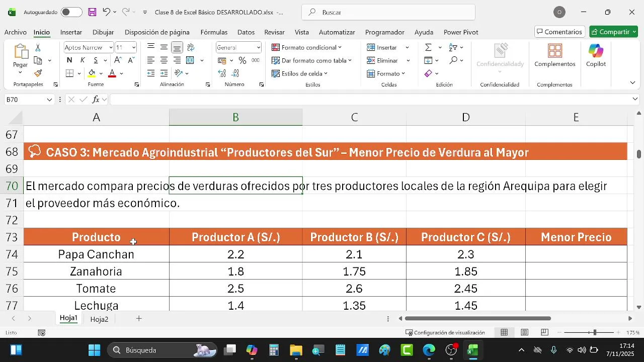
Task: Expand the formula bar chevron
Action: click(635, 100)
